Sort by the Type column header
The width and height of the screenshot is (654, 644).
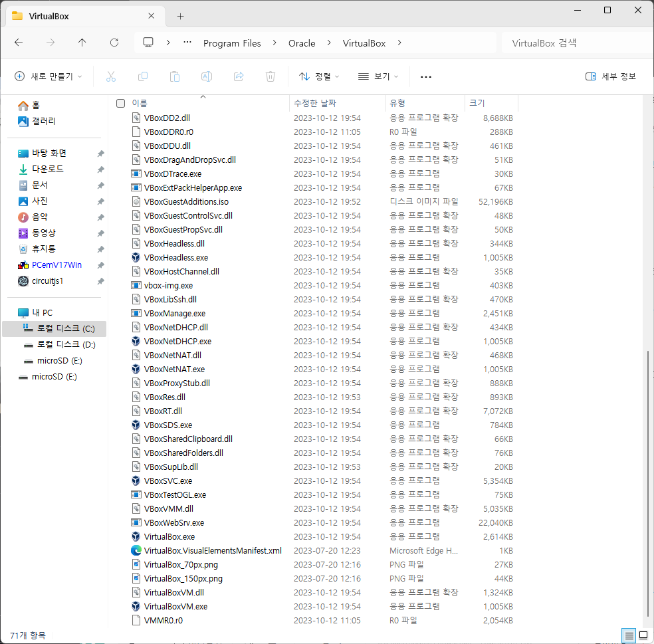point(397,103)
